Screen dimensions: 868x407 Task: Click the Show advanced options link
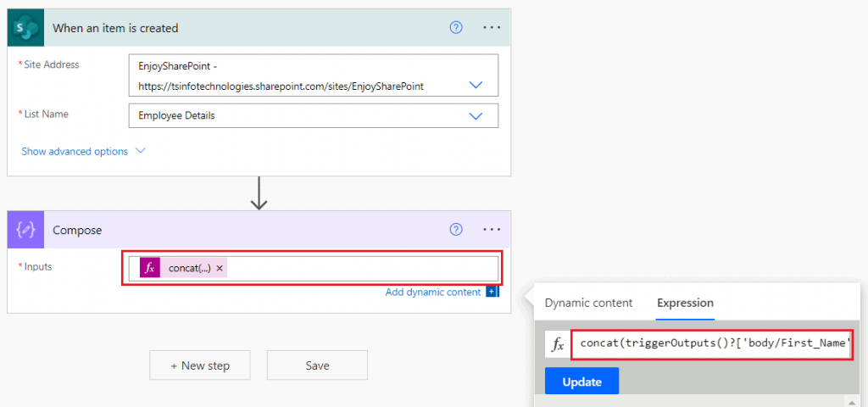coord(75,151)
